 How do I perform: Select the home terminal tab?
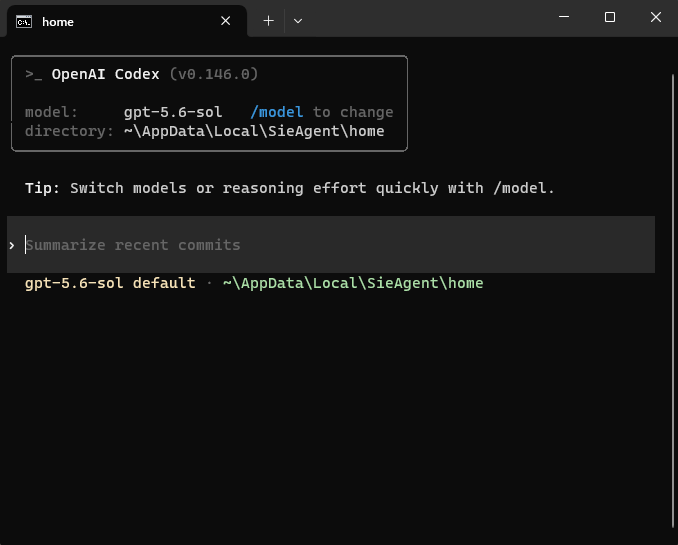pyautogui.click(x=126, y=21)
